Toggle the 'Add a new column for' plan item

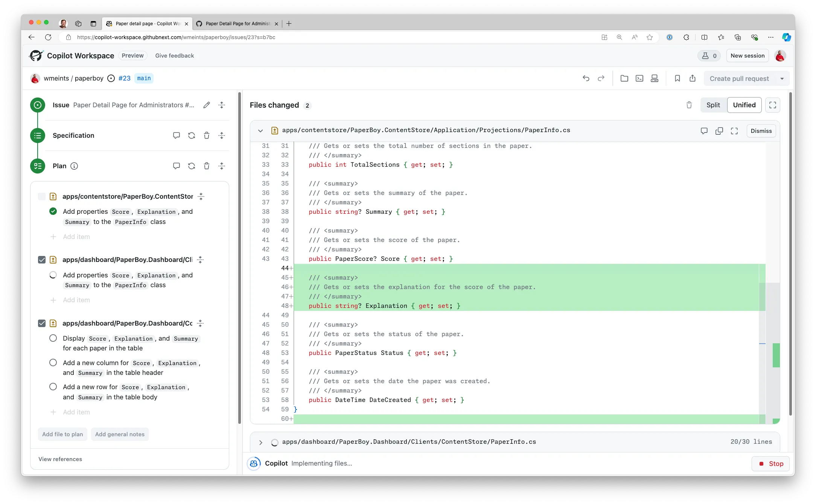pyautogui.click(x=53, y=363)
